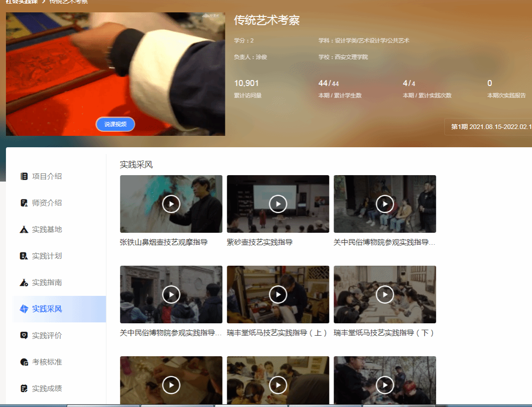Click the 师资介绍 sidebar icon
532x407 pixels.
[24, 203]
